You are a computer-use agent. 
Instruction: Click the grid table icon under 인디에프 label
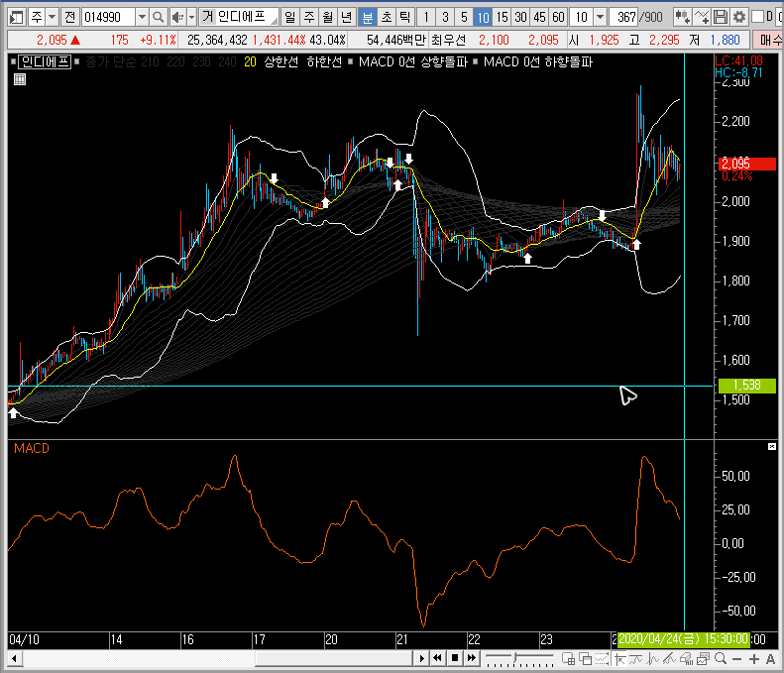pyautogui.click(x=20, y=79)
